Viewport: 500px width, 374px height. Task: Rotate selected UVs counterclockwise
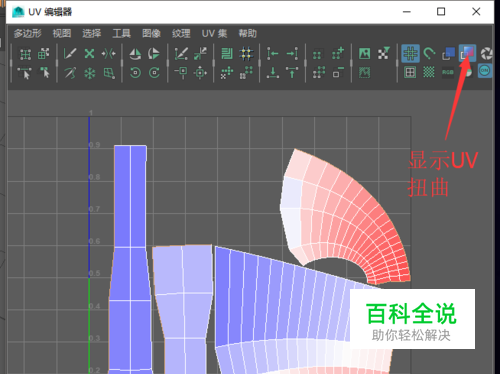tap(135, 73)
